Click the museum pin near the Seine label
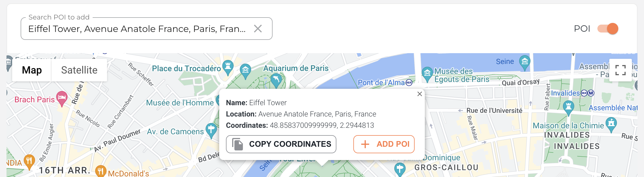The width and height of the screenshot is (644, 177). pos(525,61)
